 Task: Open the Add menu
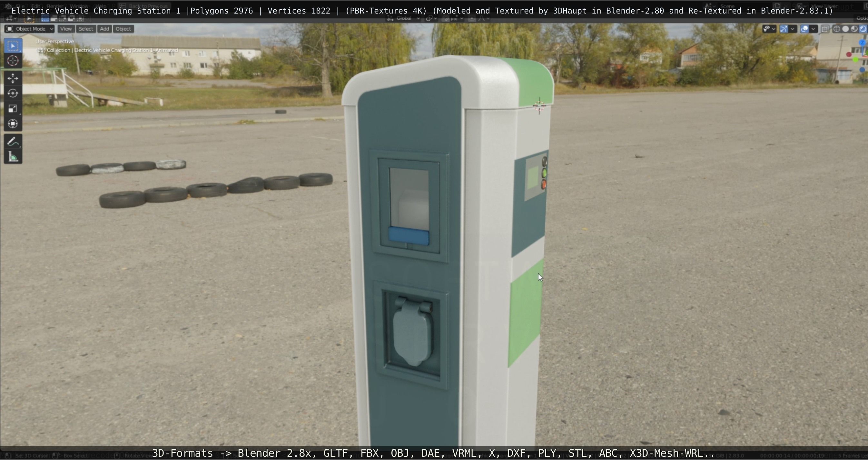click(104, 29)
